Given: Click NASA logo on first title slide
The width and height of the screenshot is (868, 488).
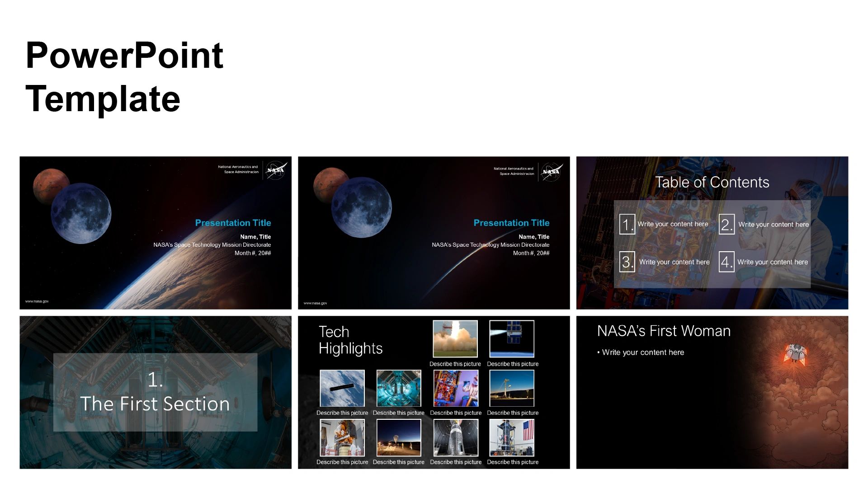Looking at the screenshot, I should [x=275, y=170].
